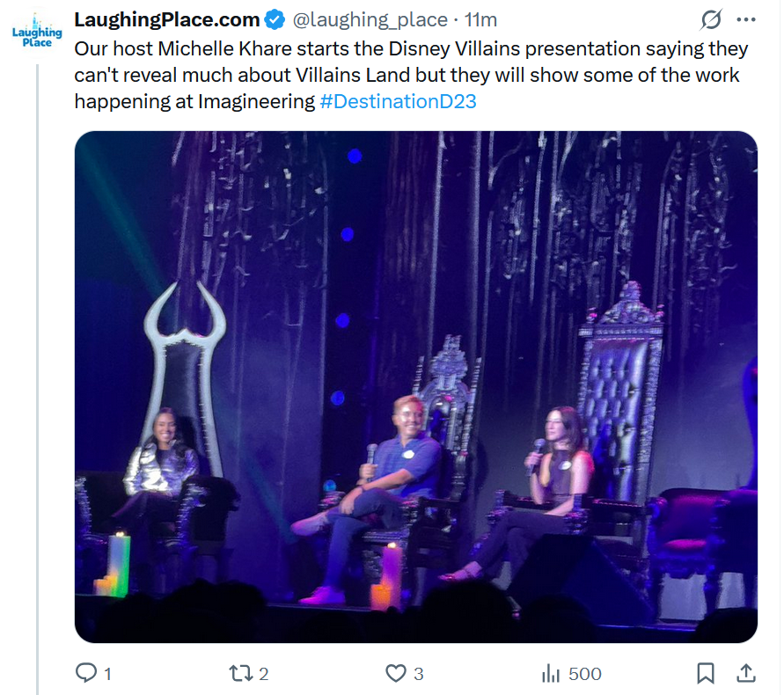This screenshot has height=695, width=784.
Task: Click the reply count number 1
Action: click(x=107, y=675)
